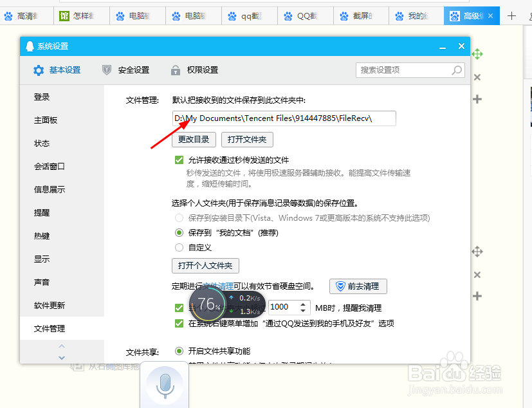Decrease MB value with down stepper arrow

pyautogui.click(x=303, y=311)
